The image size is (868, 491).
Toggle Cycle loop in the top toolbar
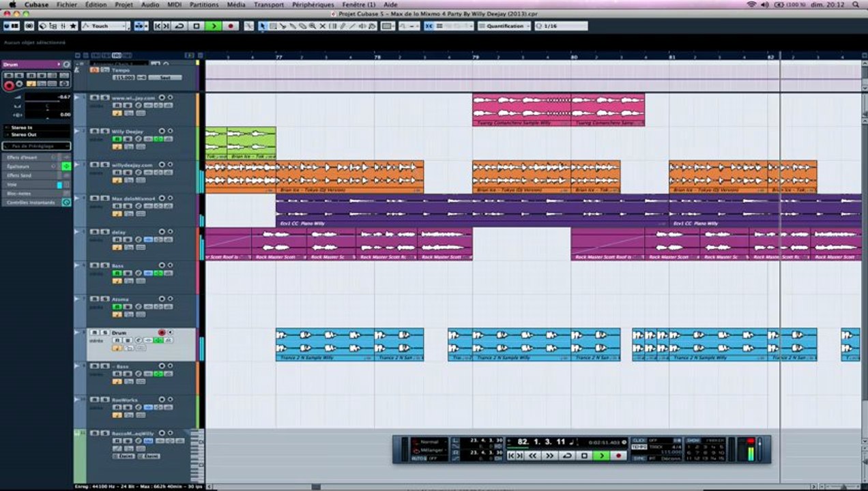point(179,26)
